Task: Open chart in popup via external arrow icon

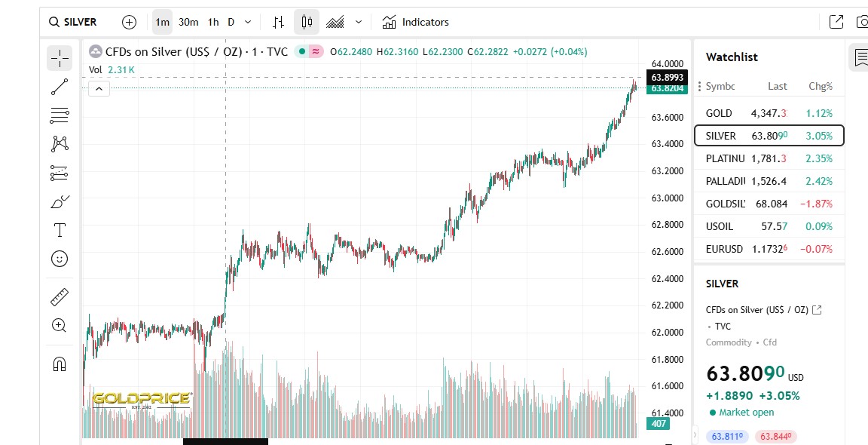Action: click(836, 22)
